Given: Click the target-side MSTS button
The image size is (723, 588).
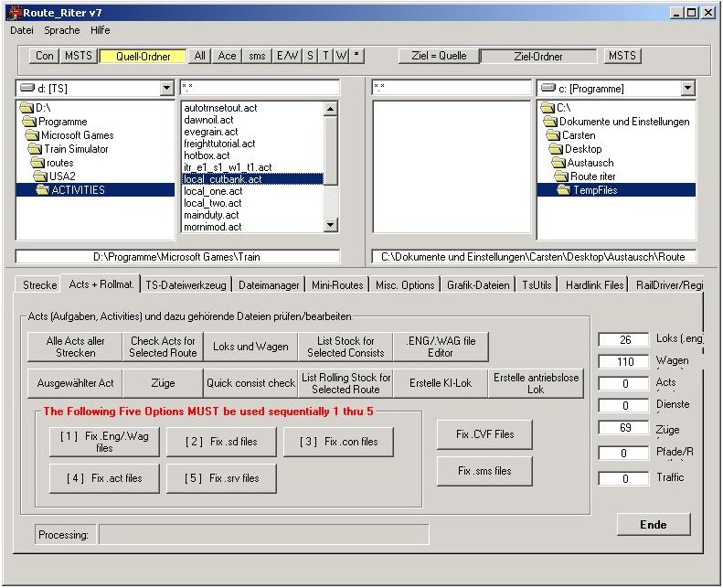Looking at the screenshot, I should 622,56.
